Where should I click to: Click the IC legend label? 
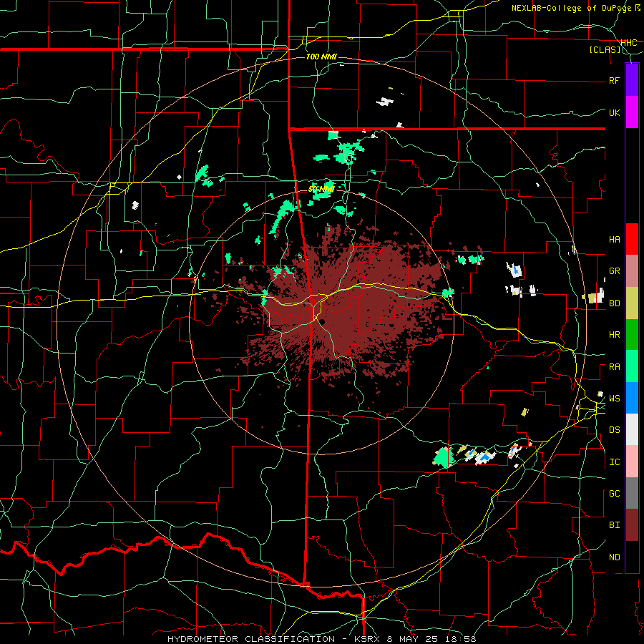615,462
